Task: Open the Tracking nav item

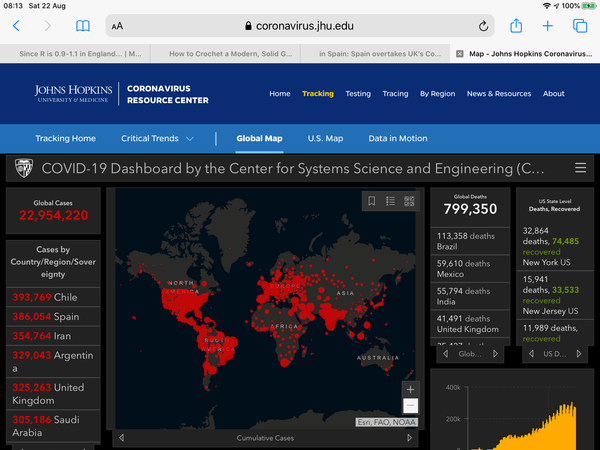Action: pos(318,94)
